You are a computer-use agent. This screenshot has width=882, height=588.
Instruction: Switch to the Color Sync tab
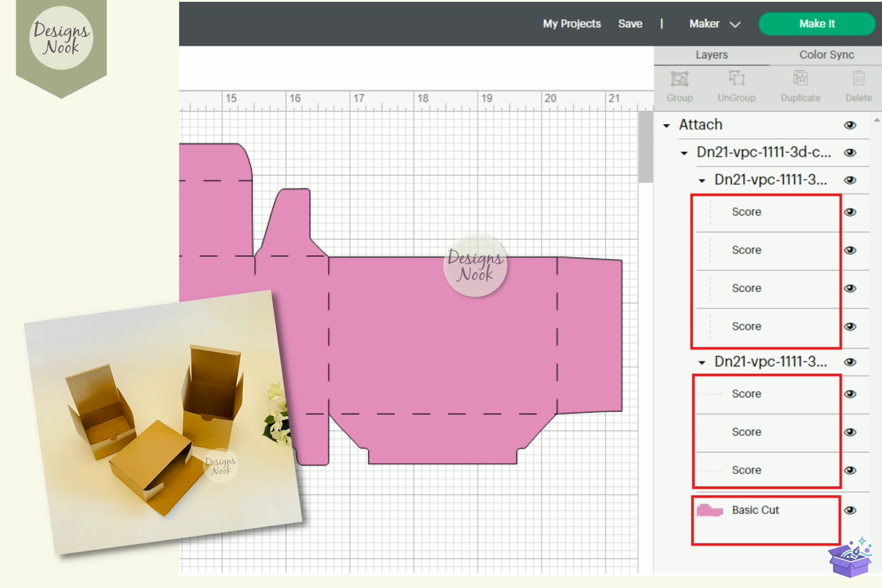[x=826, y=55]
